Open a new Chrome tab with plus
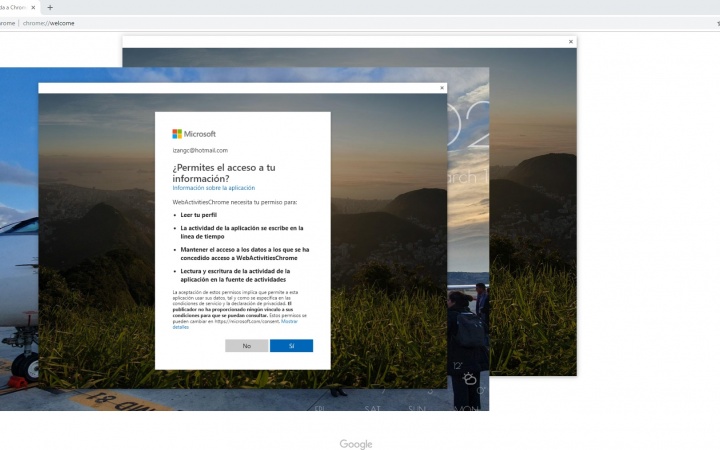Screen dimensions: 720x450 tap(50, 7)
